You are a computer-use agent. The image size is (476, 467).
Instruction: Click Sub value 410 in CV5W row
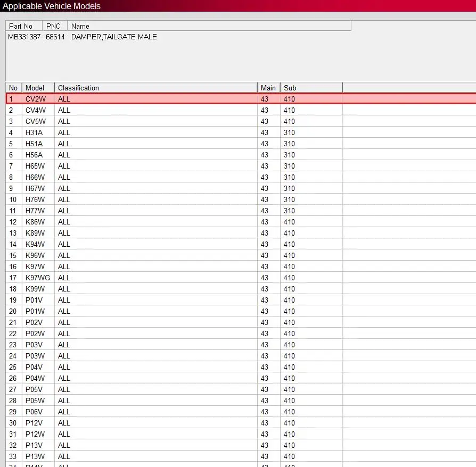289,121
